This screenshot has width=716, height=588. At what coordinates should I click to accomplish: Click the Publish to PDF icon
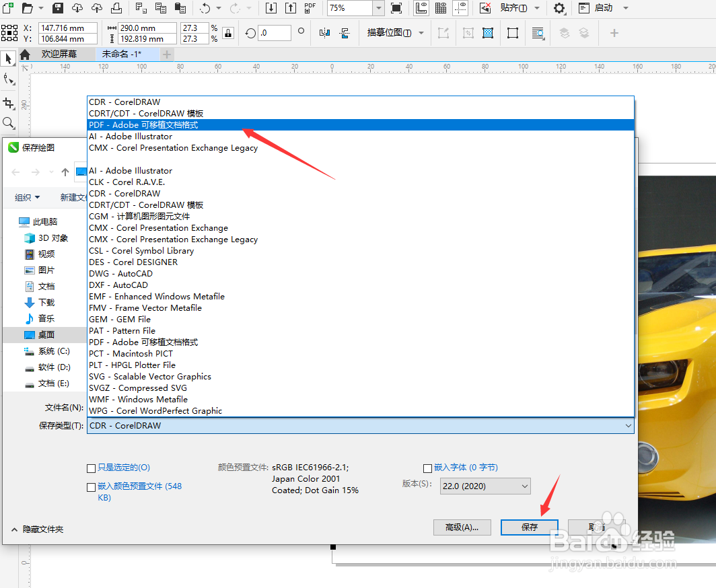[310, 8]
